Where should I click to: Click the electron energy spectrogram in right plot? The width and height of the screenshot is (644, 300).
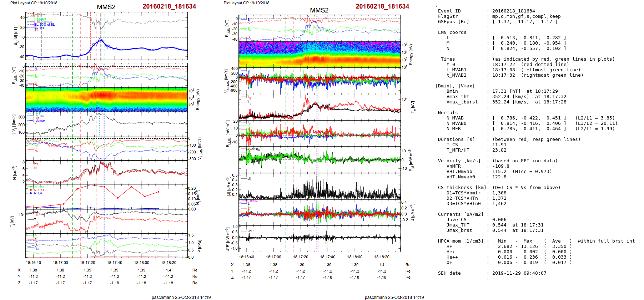pyautogui.click(x=320, y=55)
